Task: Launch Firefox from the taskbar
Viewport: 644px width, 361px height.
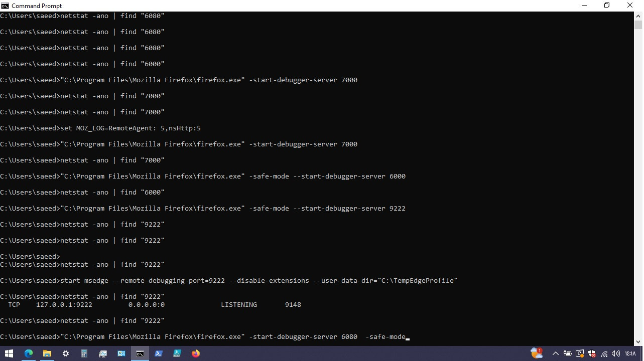Action: [196, 353]
